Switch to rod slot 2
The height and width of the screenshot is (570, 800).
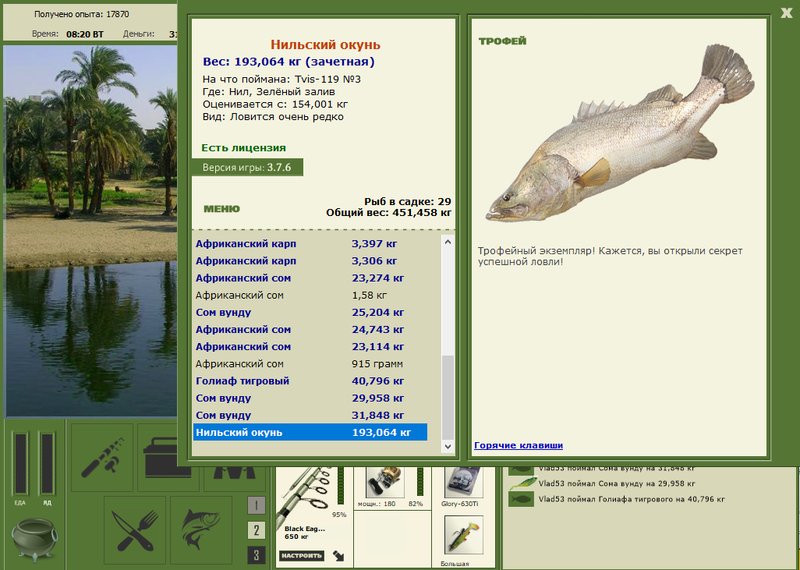(x=257, y=530)
